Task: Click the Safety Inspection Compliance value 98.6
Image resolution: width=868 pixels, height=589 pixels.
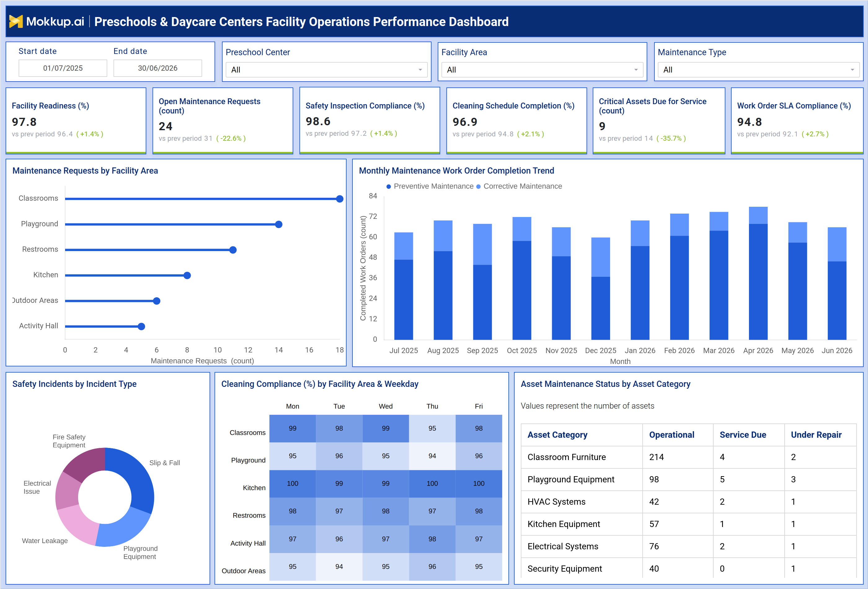Action: pos(318,122)
